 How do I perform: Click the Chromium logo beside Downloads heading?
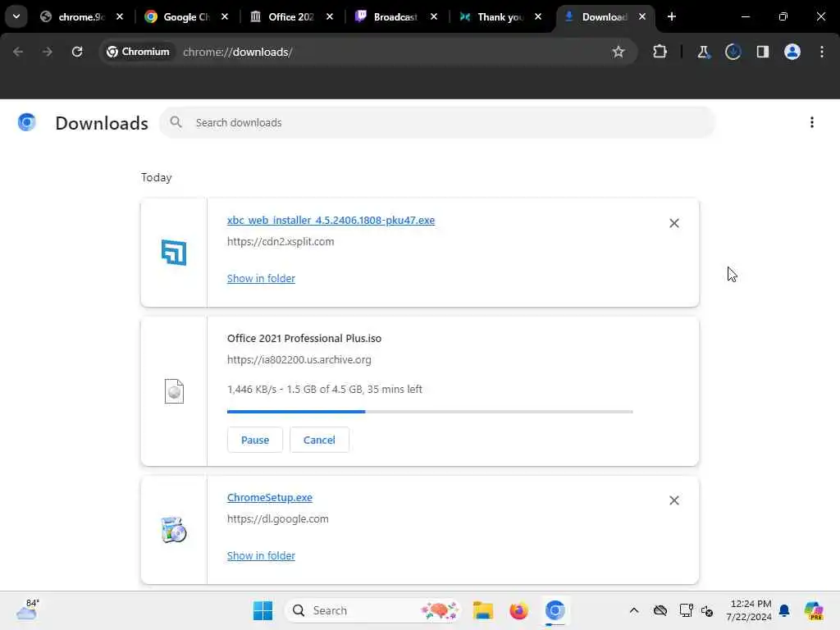pyautogui.click(x=27, y=123)
